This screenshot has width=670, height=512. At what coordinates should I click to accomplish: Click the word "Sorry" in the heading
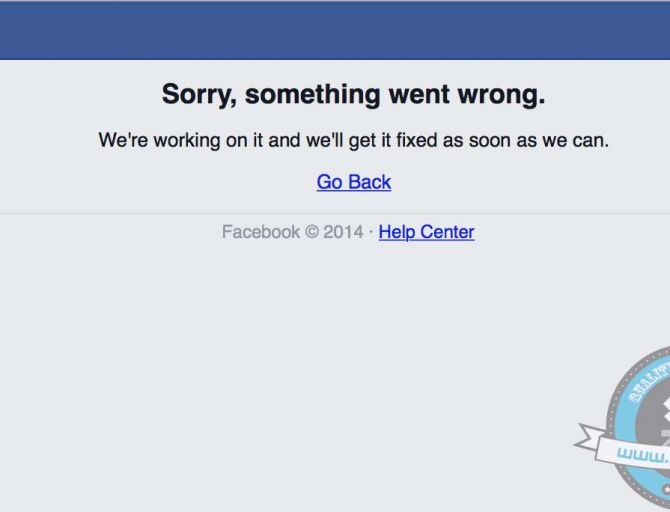[x=198, y=94]
